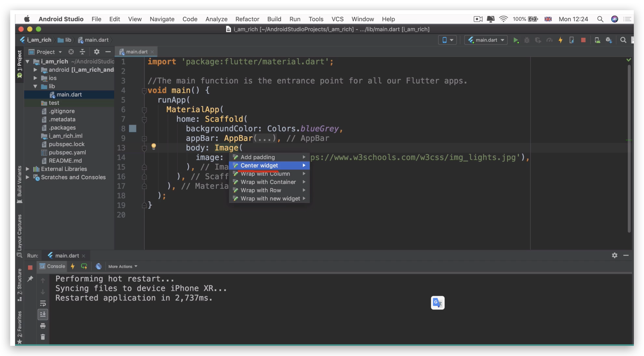Viewport: 644px width, 356px height.
Task: Click Collapse All icon in Project panel header
Action: click(x=82, y=52)
